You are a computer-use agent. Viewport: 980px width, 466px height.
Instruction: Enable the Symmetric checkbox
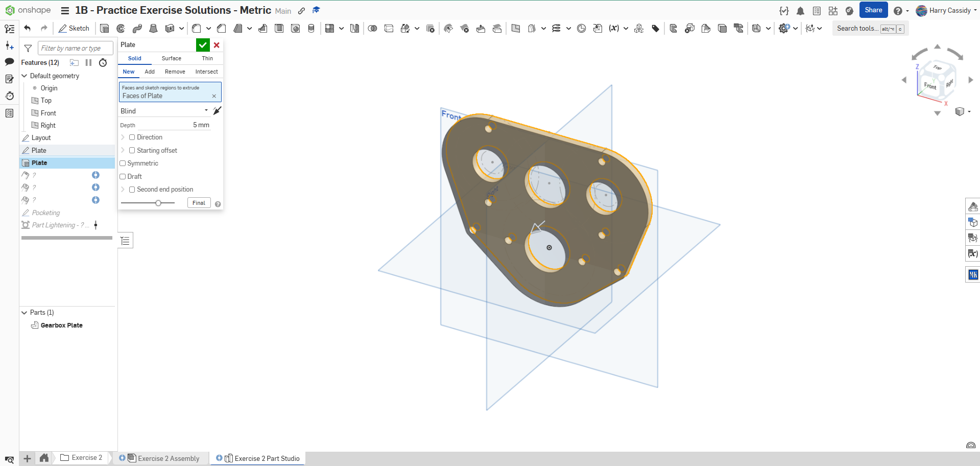click(x=123, y=164)
